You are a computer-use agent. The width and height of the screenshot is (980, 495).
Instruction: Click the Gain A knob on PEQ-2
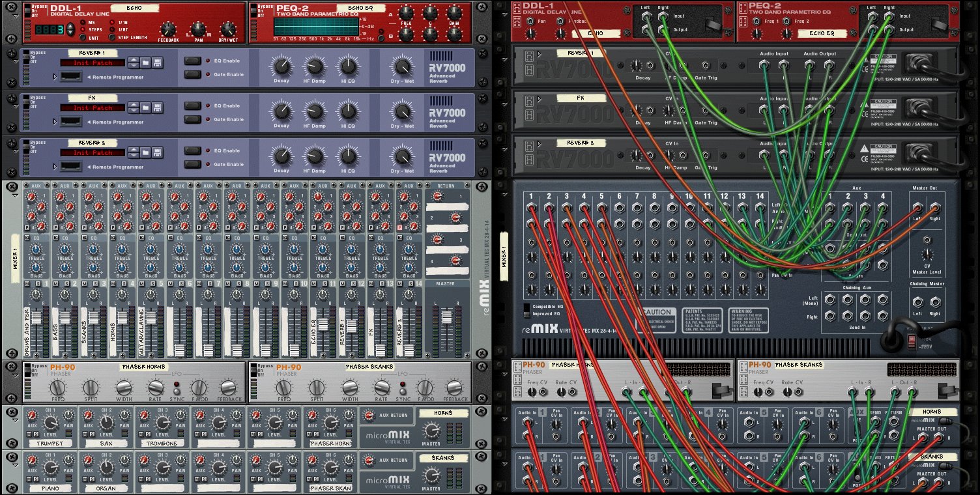point(455,12)
